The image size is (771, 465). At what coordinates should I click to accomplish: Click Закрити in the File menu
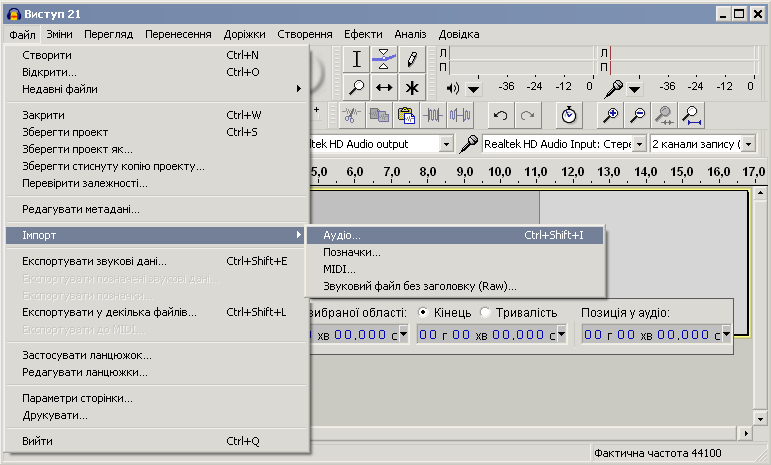(x=157, y=115)
